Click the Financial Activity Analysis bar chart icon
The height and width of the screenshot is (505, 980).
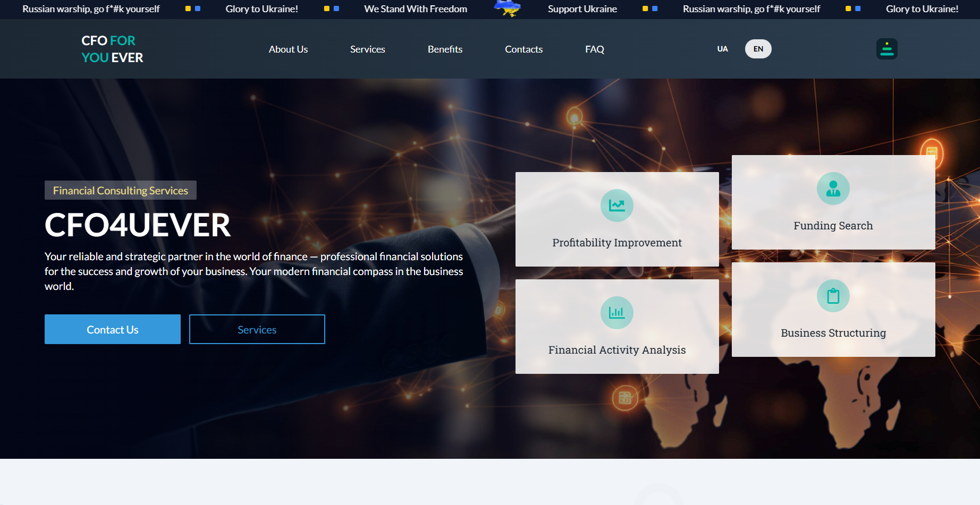(x=616, y=313)
